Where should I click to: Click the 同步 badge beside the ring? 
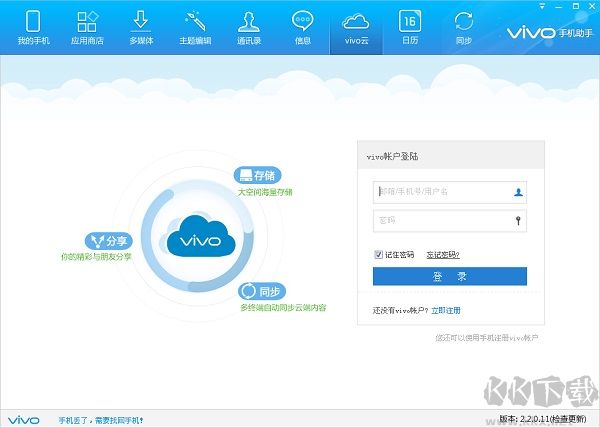point(262,291)
